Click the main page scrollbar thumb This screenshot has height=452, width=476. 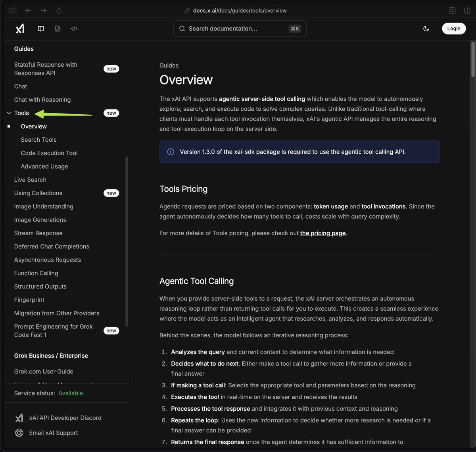pos(473,59)
